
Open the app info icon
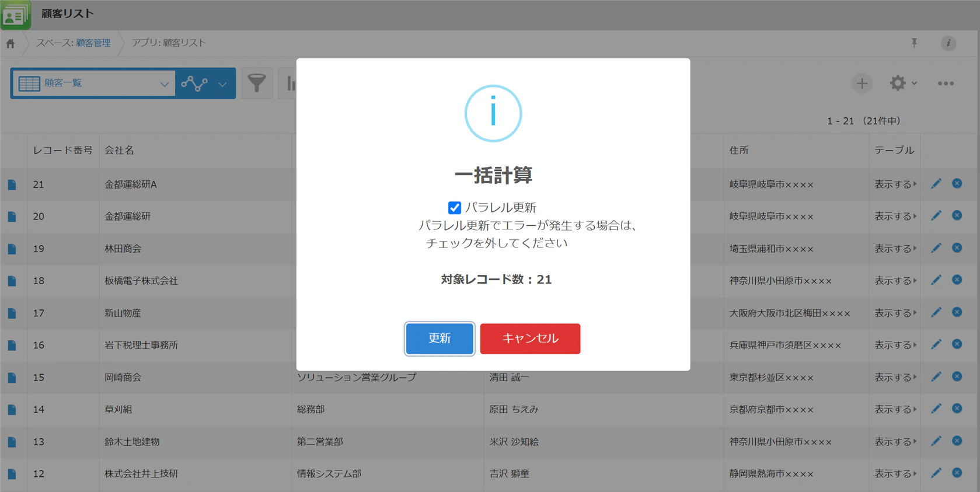click(x=948, y=43)
